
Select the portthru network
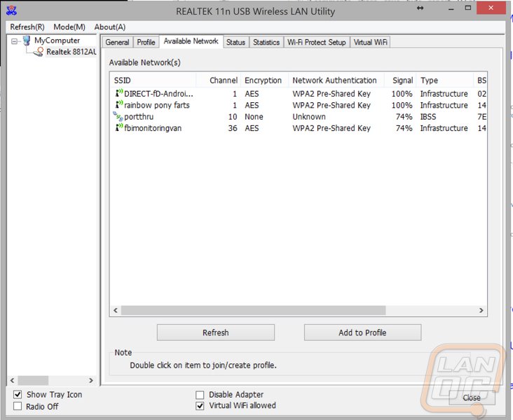pos(299,116)
